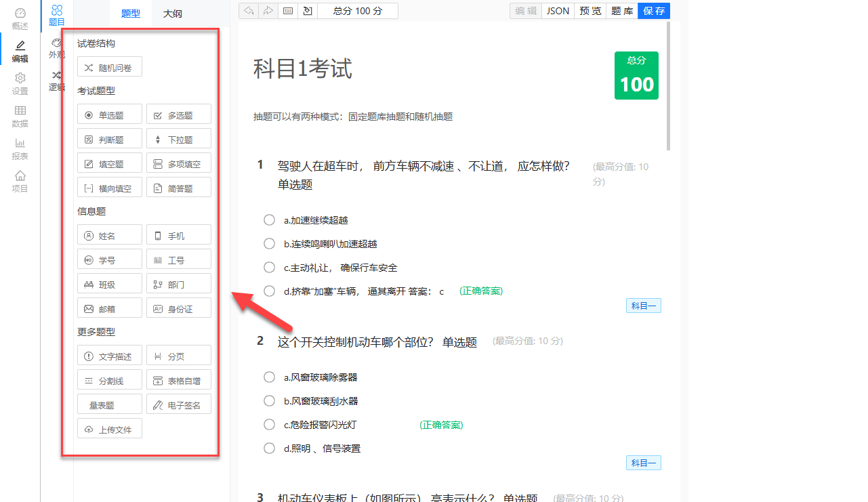The image size is (868, 502).
Task: Click the green 总分 100 score badge
Action: click(x=636, y=75)
